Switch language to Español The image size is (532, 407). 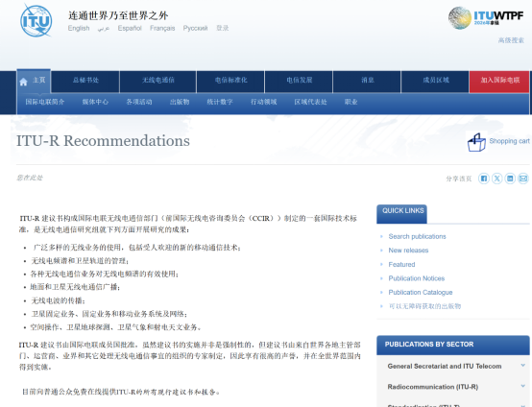(130, 28)
